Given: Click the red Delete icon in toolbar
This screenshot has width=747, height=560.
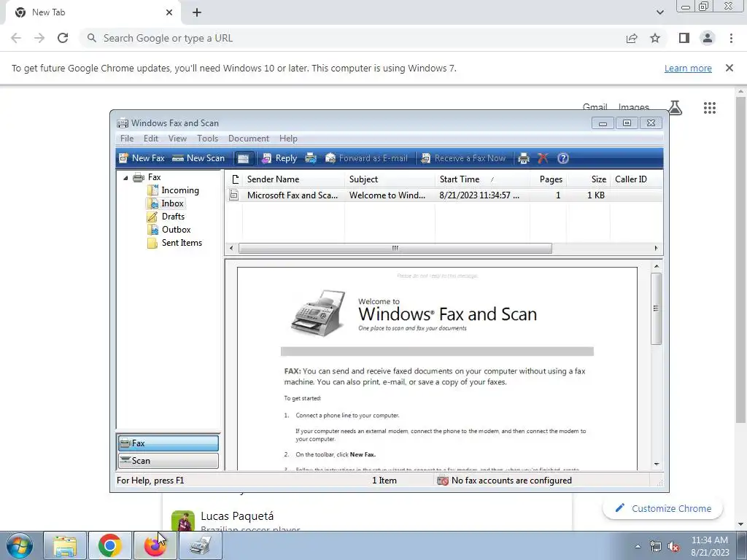Looking at the screenshot, I should [x=543, y=158].
